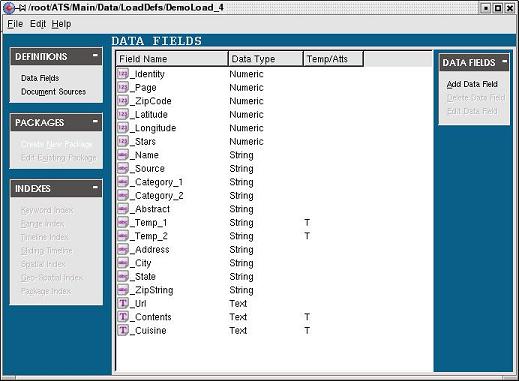The image size is (519, 381).
Task: Select the _ZipString field name
Action: [152, 290]
